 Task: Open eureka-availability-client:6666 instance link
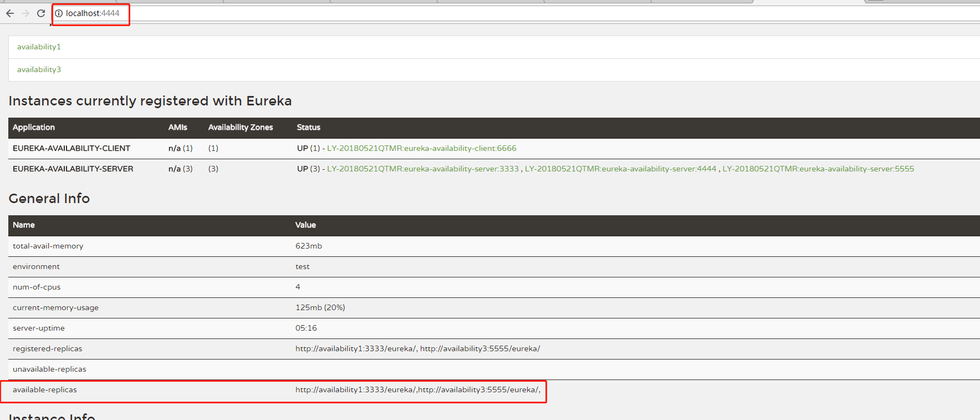click(x=421, y=148)
